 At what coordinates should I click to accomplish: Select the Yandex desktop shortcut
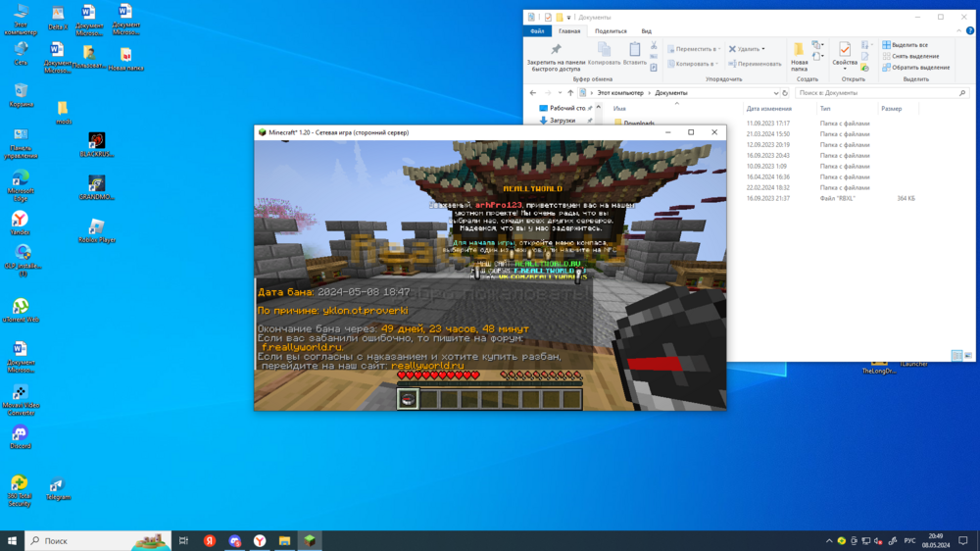[20, 223]
